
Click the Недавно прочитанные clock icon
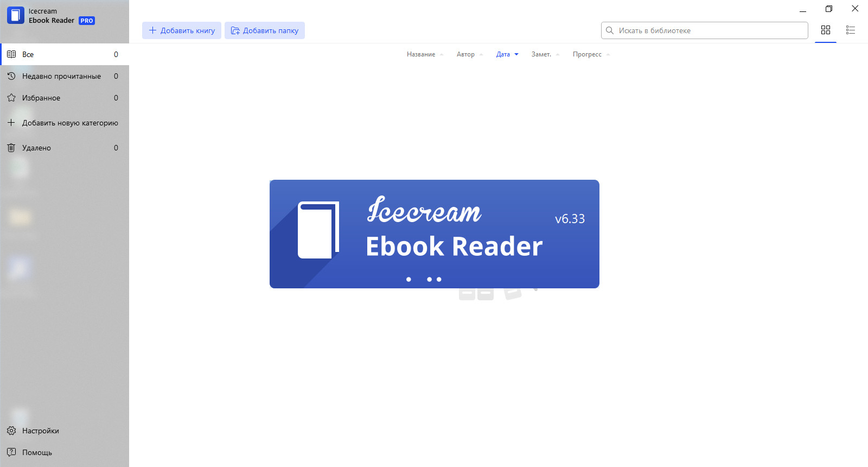point(11,76)
